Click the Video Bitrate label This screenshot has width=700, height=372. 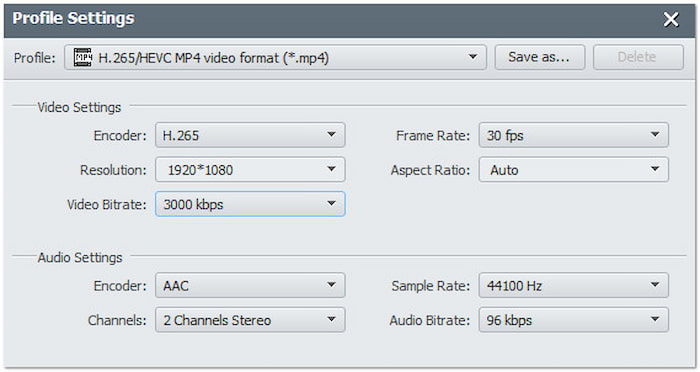tap(107, 205)
